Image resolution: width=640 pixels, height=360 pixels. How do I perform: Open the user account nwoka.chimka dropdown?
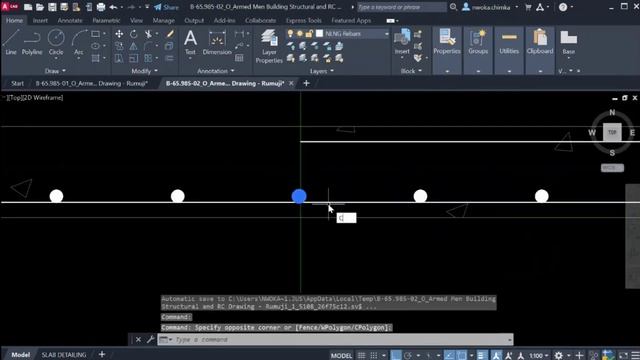490,7
